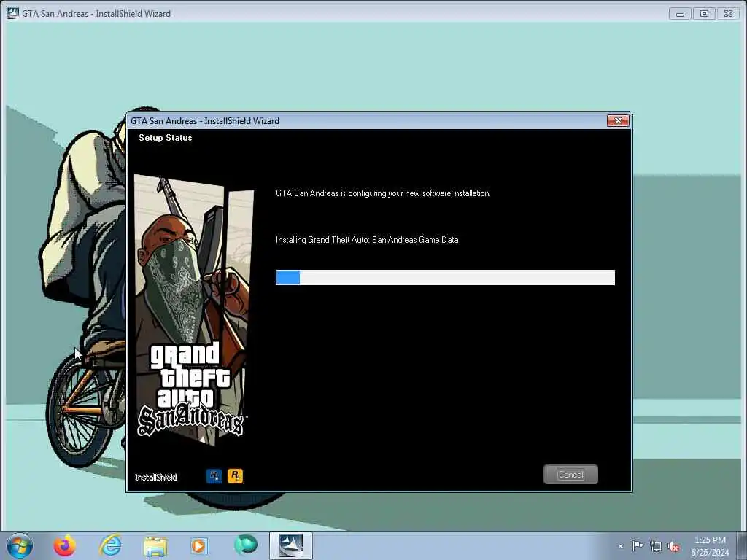The height and width of the screenshot is (560, 747).
Task: Click the 'configuring your new software installation' message
Action: coord(383,192)
